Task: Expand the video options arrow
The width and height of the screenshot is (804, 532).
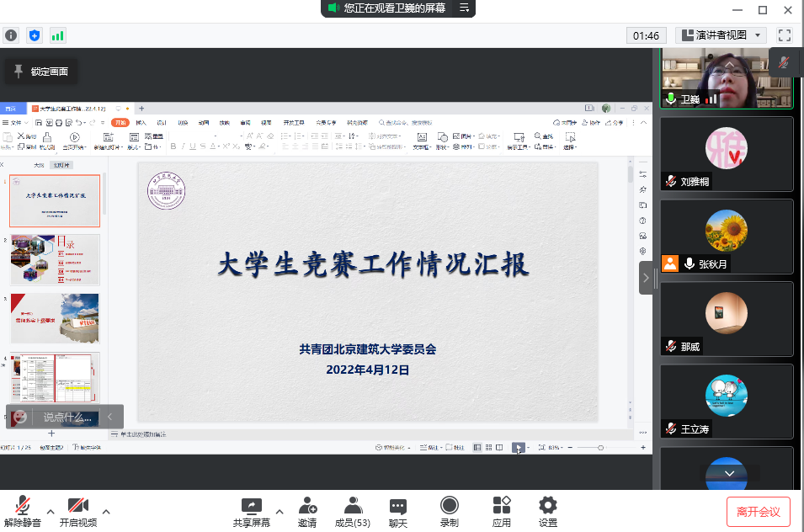Action: tap(106, 511)
